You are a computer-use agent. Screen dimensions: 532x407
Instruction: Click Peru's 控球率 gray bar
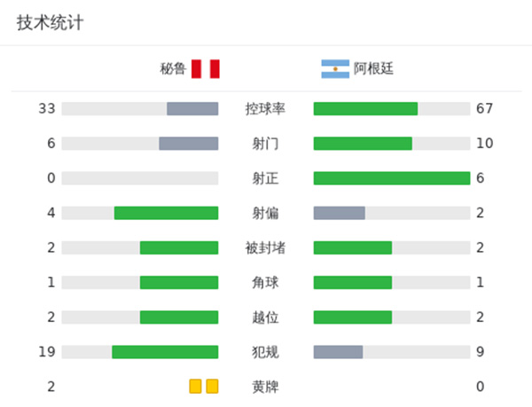192,109
